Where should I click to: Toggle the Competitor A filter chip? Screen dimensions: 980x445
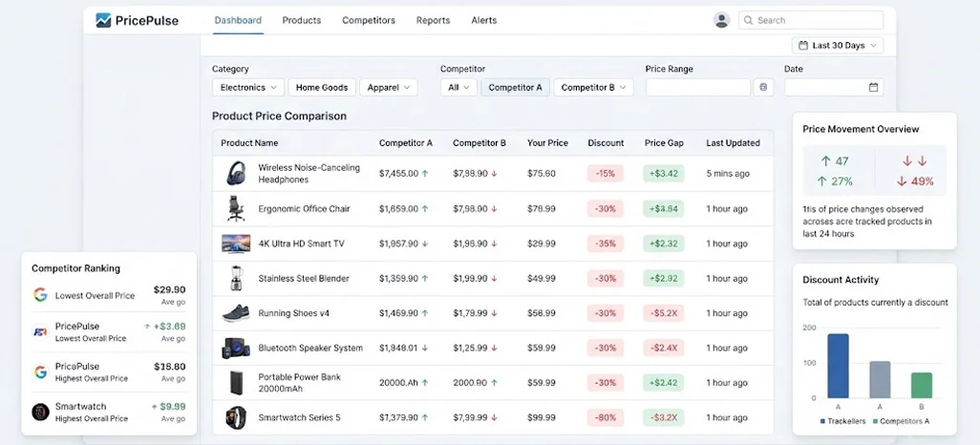(x=515, y=88)
